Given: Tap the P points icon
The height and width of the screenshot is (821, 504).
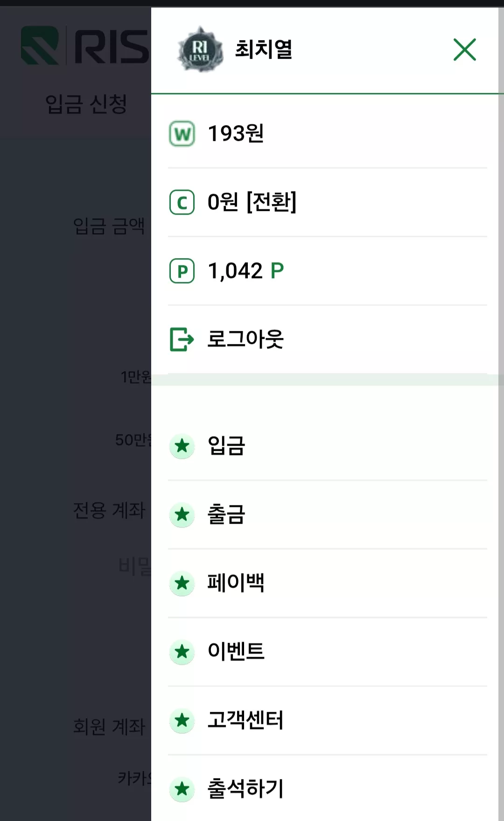Looking at the screenshot, I should (x=182, y=271).
